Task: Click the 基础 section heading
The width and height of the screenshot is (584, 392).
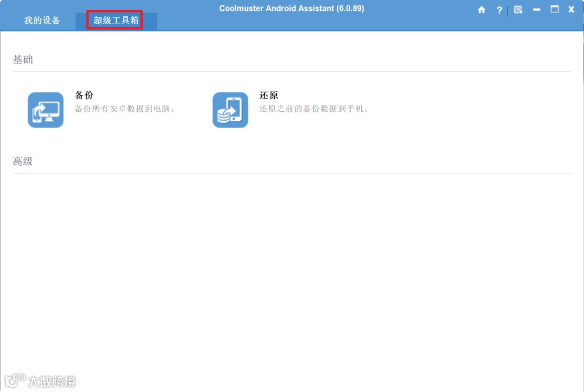Action: pyautogui.click(x=23, y=59)
